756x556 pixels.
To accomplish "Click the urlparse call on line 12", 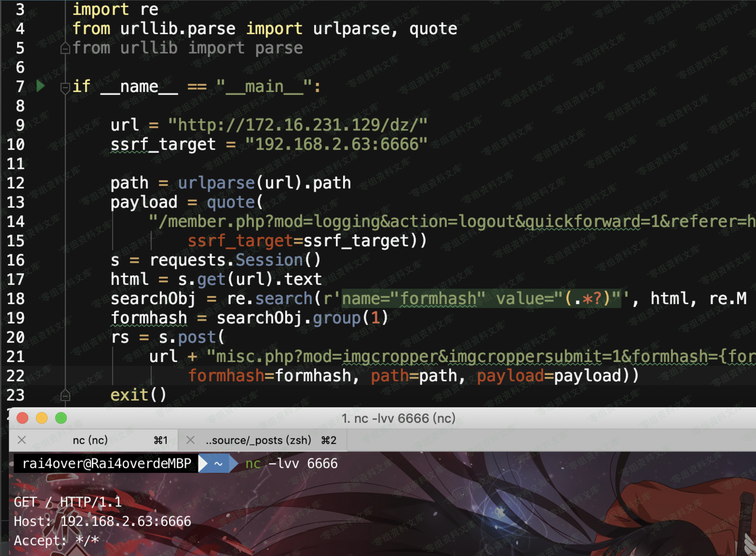I will click(x=216, y=183).
